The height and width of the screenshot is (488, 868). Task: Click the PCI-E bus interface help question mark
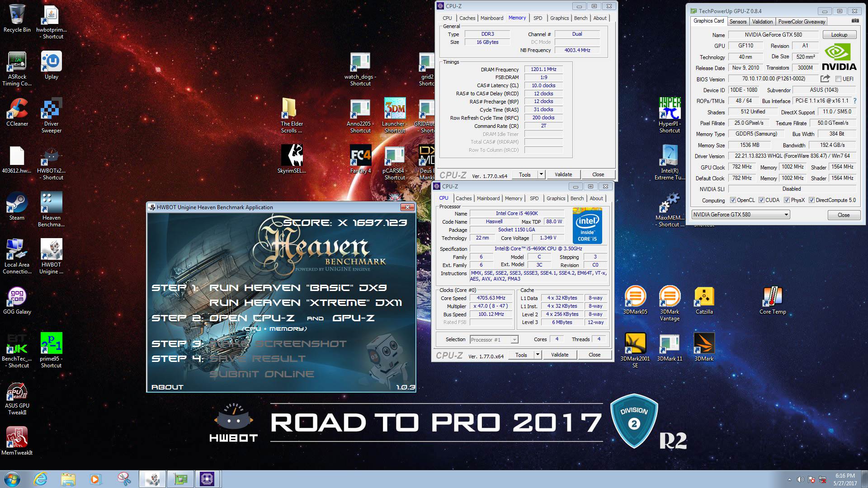click(854, 101)
